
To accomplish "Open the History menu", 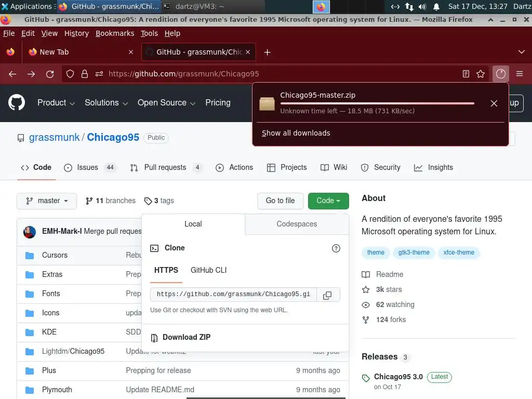I will coord(77,33).
